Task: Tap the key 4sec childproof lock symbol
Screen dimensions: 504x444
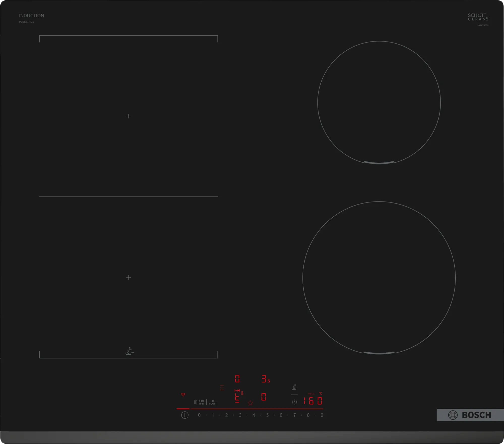Action: pos(201,402)
